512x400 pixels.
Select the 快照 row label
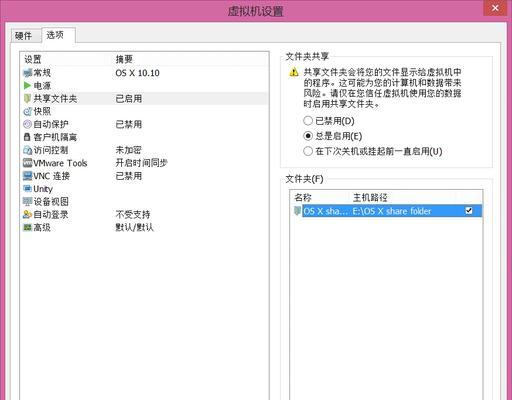42,111
